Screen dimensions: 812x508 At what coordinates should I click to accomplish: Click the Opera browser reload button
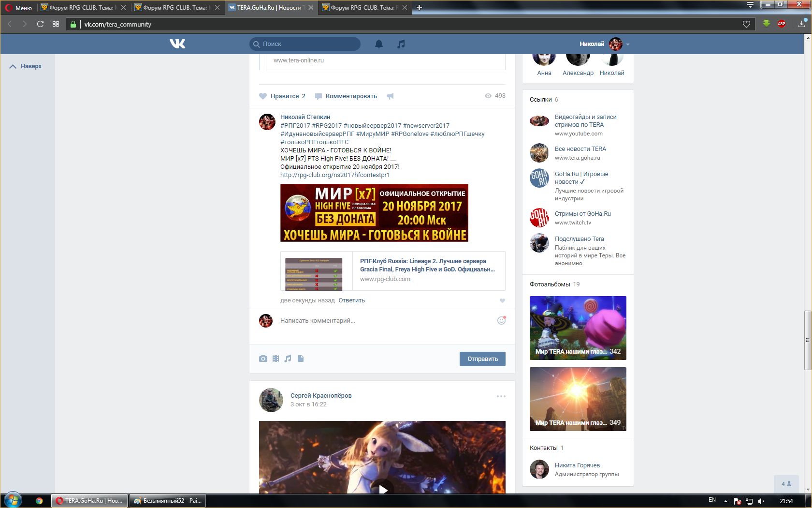point(40,24)
